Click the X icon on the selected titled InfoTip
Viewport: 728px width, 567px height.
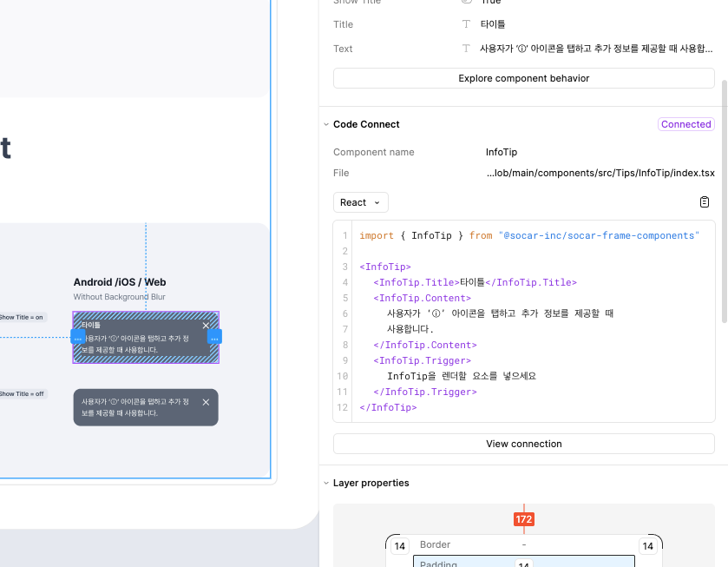coord(206,326)
